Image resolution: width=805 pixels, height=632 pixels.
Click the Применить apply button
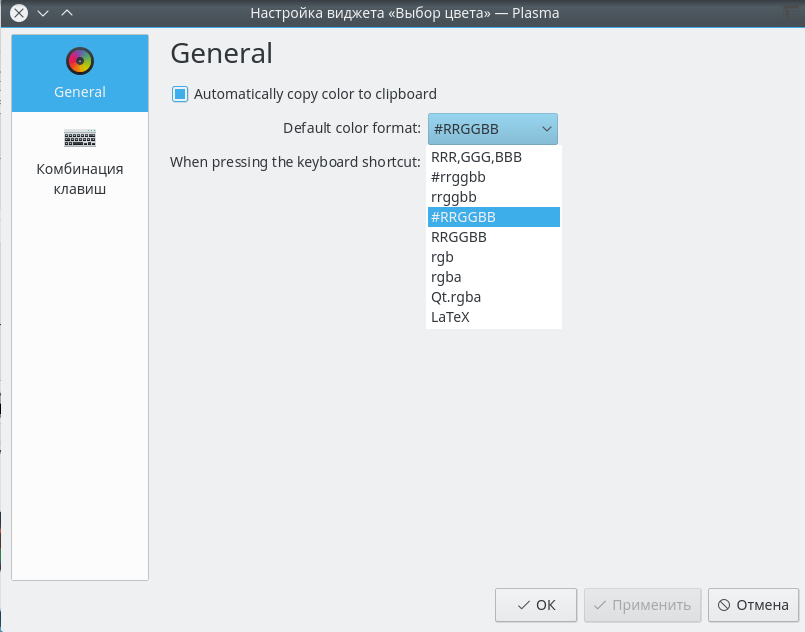642,605
